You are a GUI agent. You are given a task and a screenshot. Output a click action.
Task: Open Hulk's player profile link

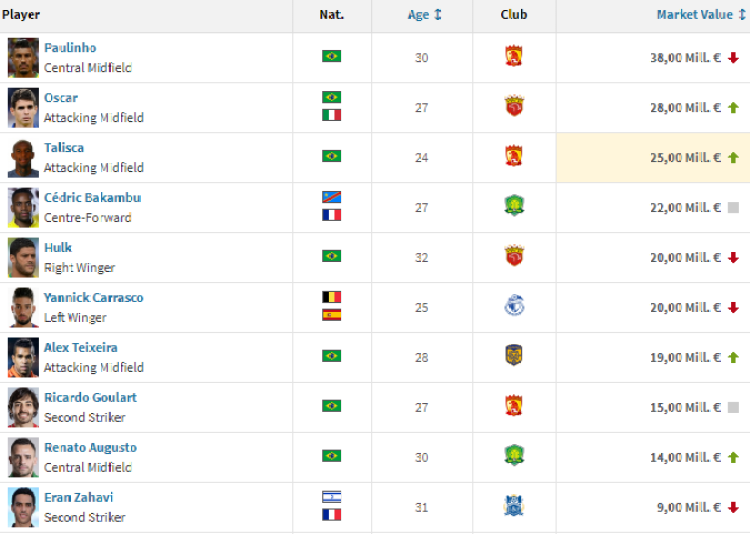point(58,247)
